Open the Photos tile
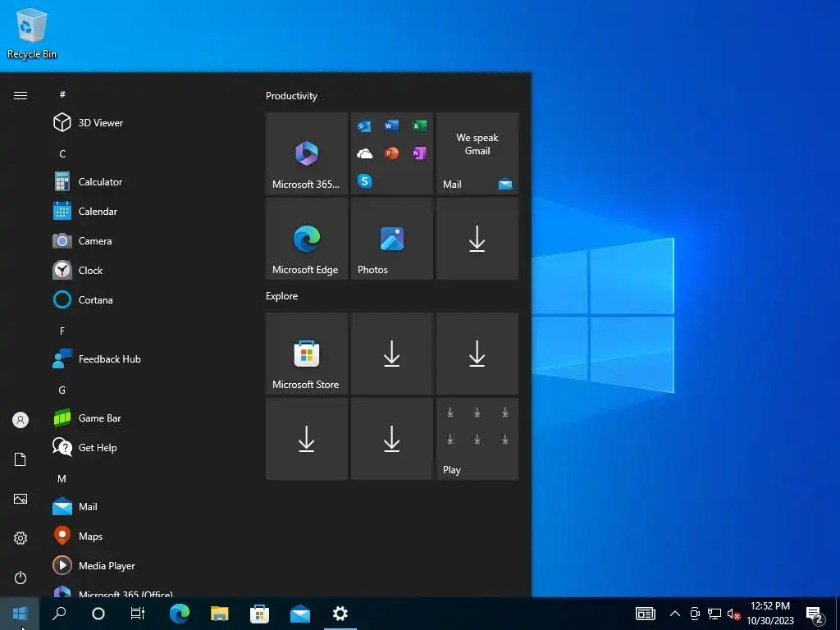Viewport: 840px width, 630px height. coord(391,239)
